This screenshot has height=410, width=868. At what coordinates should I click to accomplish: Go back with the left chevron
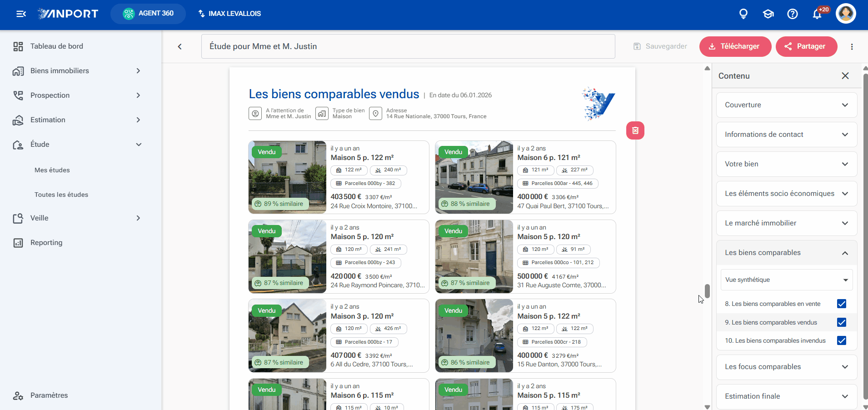pyautogui.click(x=180, y=46)
